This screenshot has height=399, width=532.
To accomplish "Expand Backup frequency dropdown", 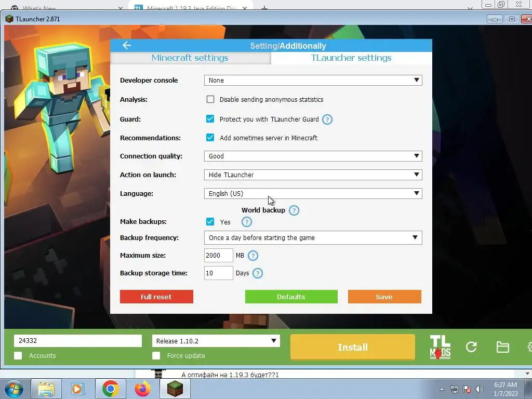I will pos(313,237).
